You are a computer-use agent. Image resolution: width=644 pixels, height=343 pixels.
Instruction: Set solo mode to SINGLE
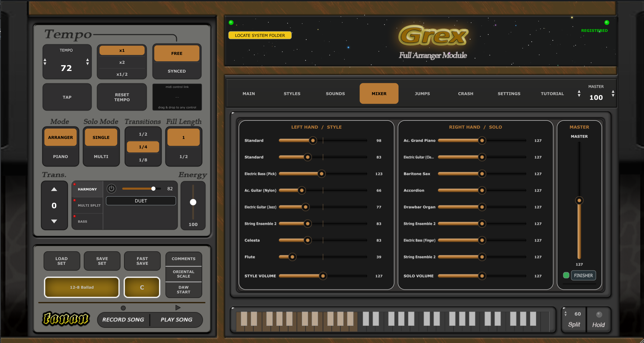pos(101,137)
